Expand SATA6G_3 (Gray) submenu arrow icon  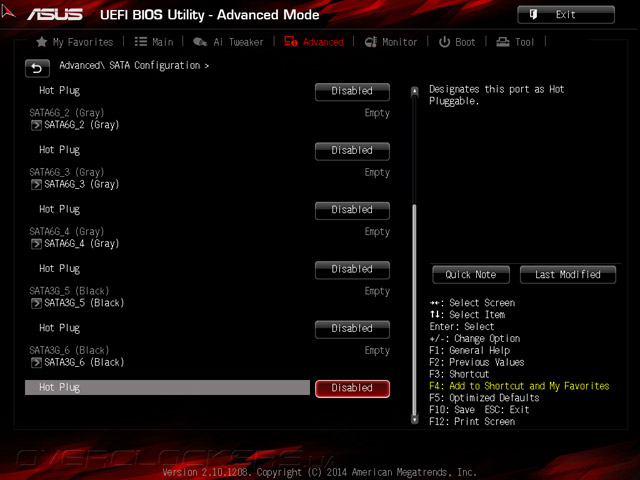36,184
